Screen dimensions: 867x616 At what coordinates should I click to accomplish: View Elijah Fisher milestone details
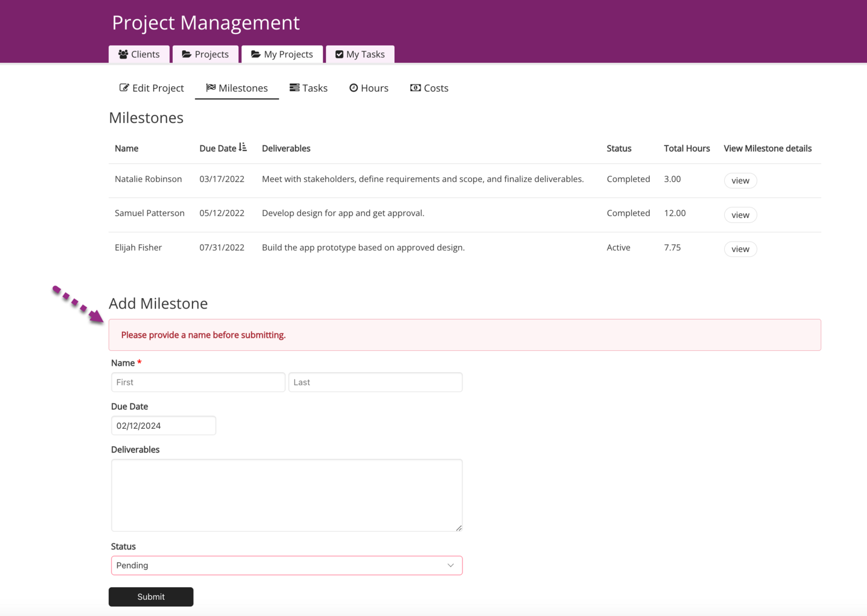click(x=740, y=249)
